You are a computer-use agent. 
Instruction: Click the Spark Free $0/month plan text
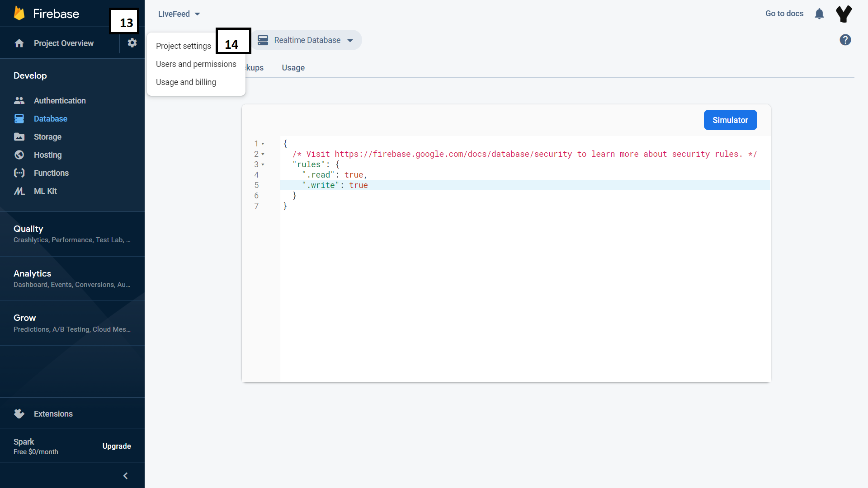point(36,446)
